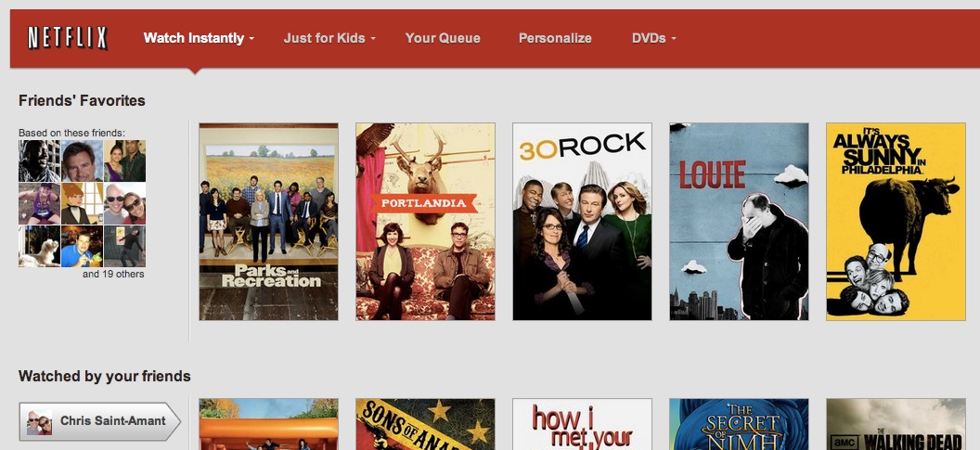
Task: Open the Portlandia title poster
Action: [426, 222]
